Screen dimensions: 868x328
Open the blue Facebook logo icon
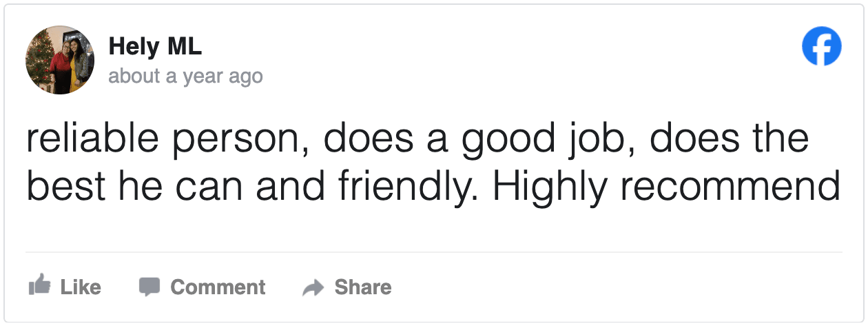point(822,47)
